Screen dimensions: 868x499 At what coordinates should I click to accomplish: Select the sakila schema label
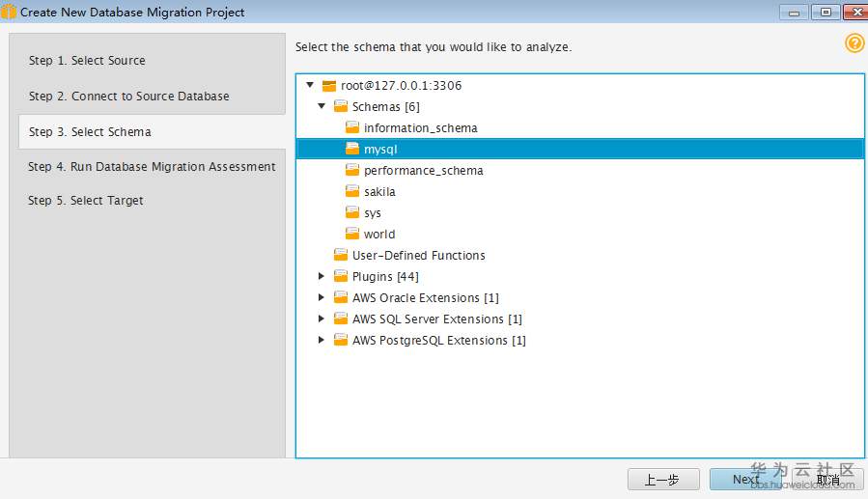(x=379, y=191)
